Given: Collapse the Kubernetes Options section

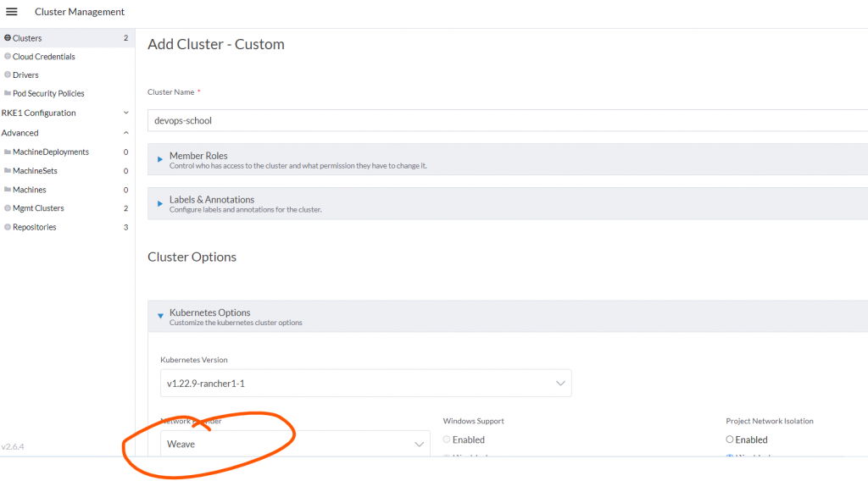Looking at the screenshot, I should (160, 316).
